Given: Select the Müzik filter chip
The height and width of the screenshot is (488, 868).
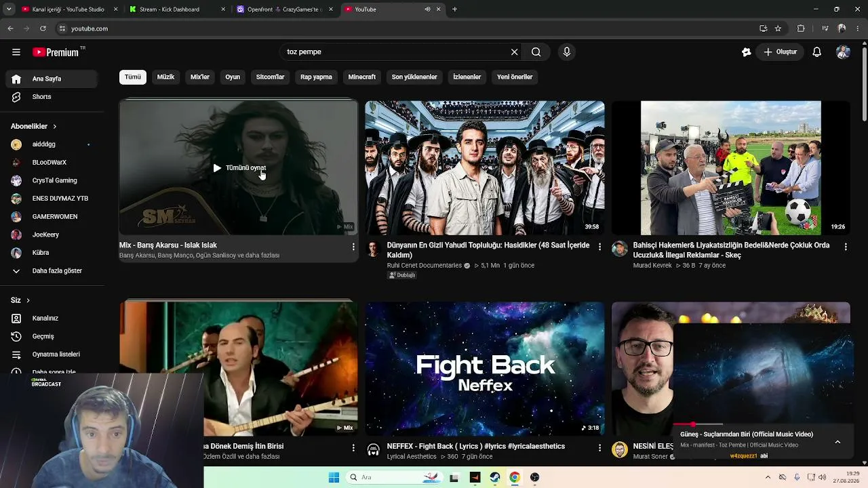Looking at the screenshot, I should 165,77.
